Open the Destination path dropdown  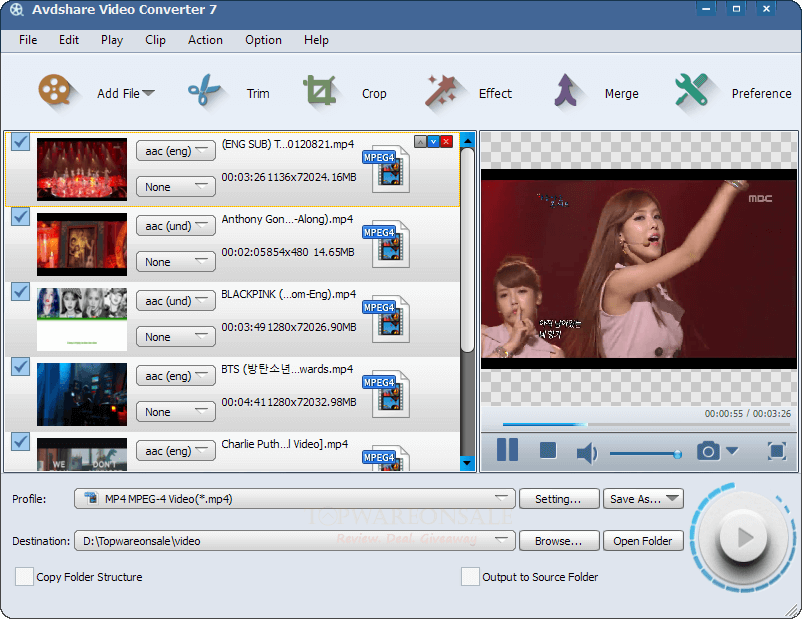click(x=294, y=541)
